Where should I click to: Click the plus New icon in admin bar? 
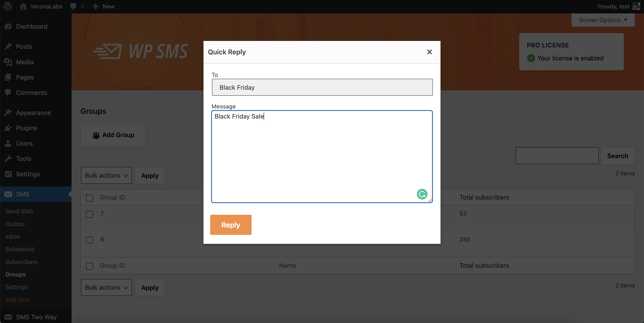[95, 6]
